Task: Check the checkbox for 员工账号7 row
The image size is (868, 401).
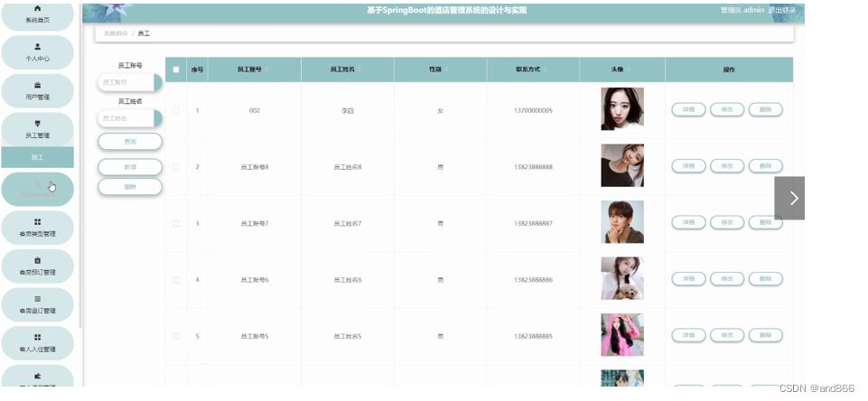Action: [x=176, y=224]
